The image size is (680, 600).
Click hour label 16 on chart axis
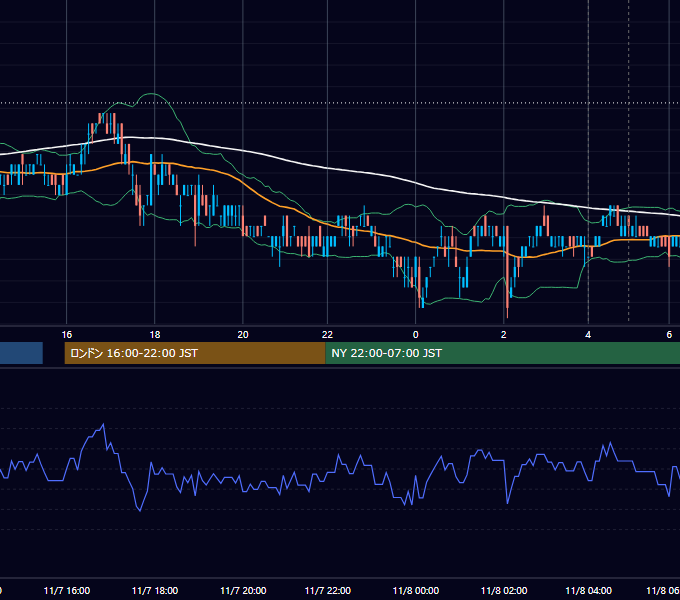pyautogui.click(x=66, y=335)
